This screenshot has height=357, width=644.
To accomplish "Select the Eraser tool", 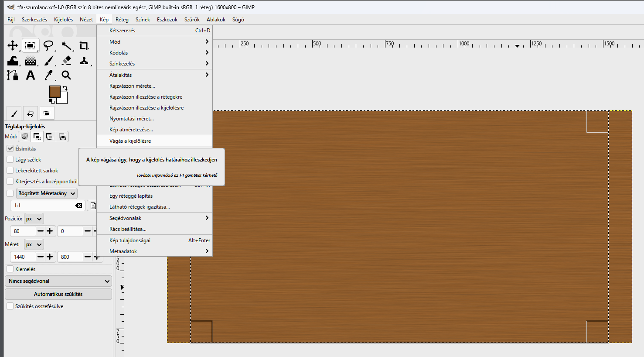I will point(66,61).
